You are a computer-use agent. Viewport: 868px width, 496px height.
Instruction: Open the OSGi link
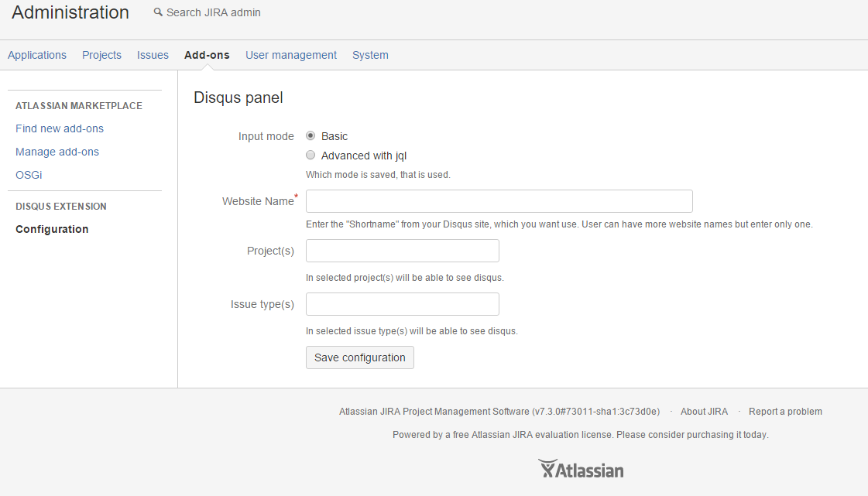pyautogui.click(x=29, y=175)
